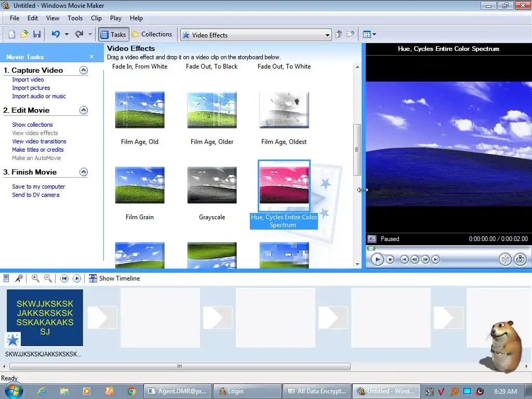Click Import audio or music link
532x399 pixels.
39,96
